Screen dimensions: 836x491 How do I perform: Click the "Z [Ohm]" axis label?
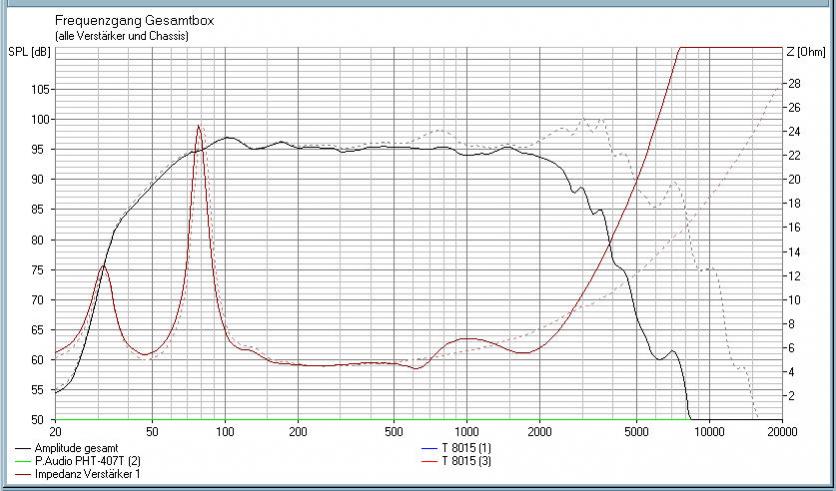click(x=806, y=52)
